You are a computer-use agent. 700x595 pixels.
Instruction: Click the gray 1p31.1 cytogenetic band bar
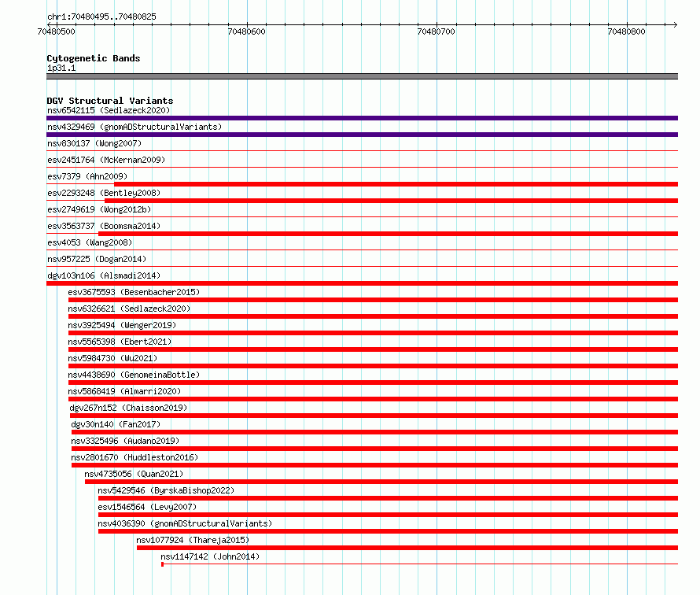coord(362,76)
